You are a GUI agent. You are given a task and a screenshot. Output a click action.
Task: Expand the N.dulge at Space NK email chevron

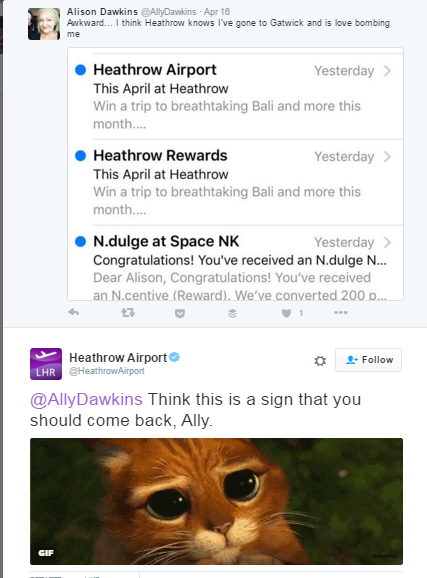tap(387, 243)
